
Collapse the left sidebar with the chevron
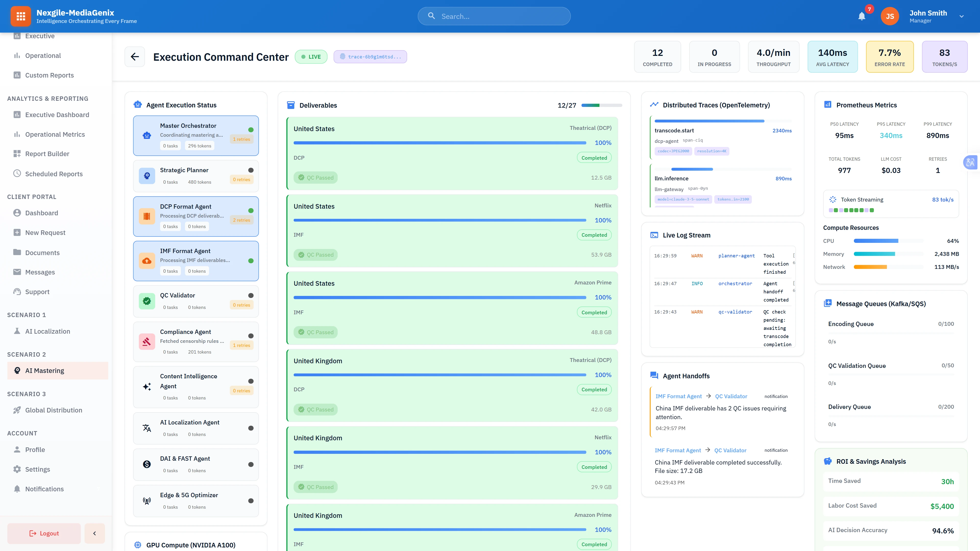pyautogui.click(x=94, y=533)
